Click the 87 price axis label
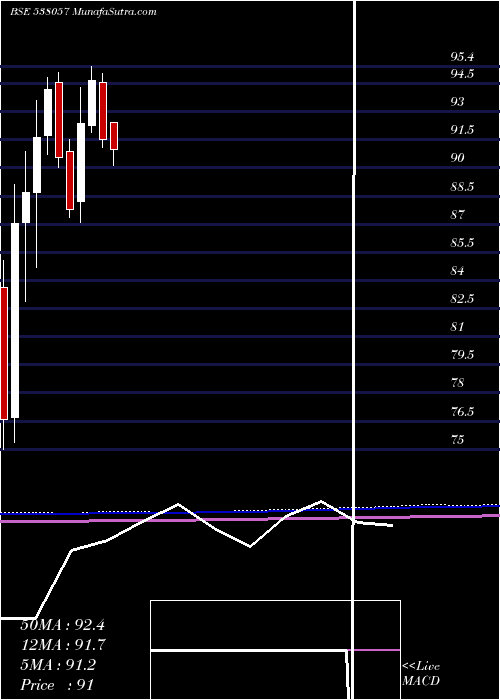Screen dimensions: 500x700 coord(457,214)
